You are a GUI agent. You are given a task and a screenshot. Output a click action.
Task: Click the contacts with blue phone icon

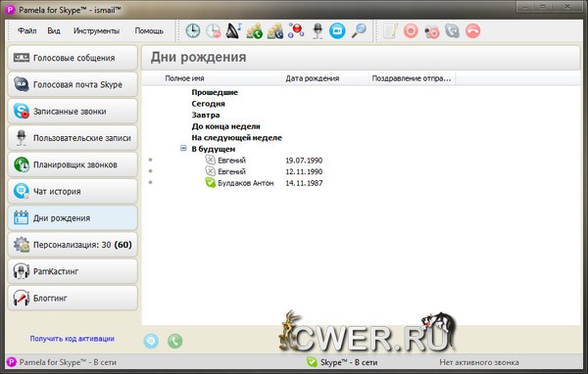click(x=274, y=30)
